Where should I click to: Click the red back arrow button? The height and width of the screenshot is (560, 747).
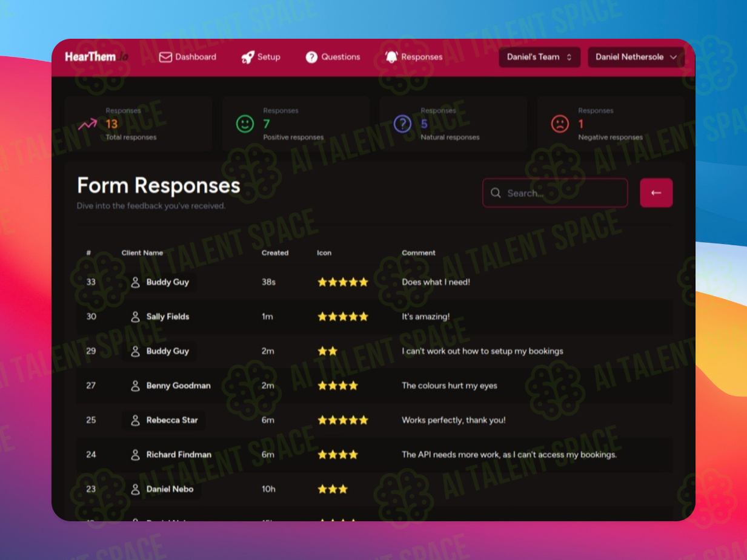[x=656, y=193]
